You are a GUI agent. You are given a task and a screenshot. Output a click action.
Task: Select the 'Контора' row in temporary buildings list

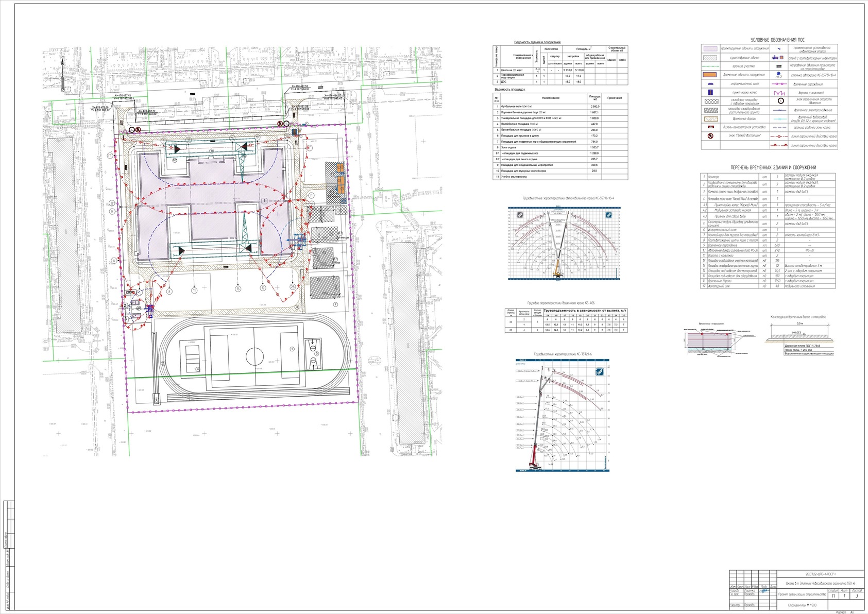tap(768, 177)
